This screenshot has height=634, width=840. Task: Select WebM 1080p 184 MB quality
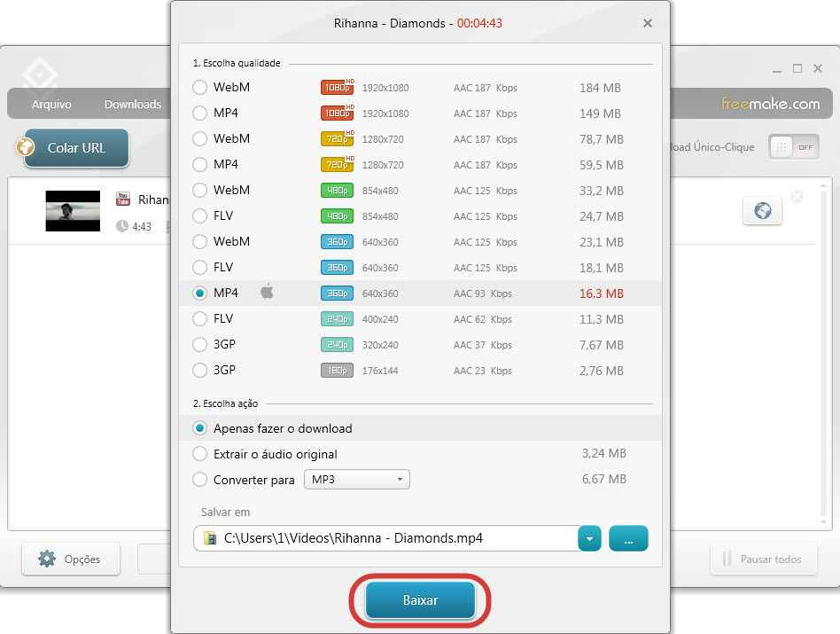point(200,88)
